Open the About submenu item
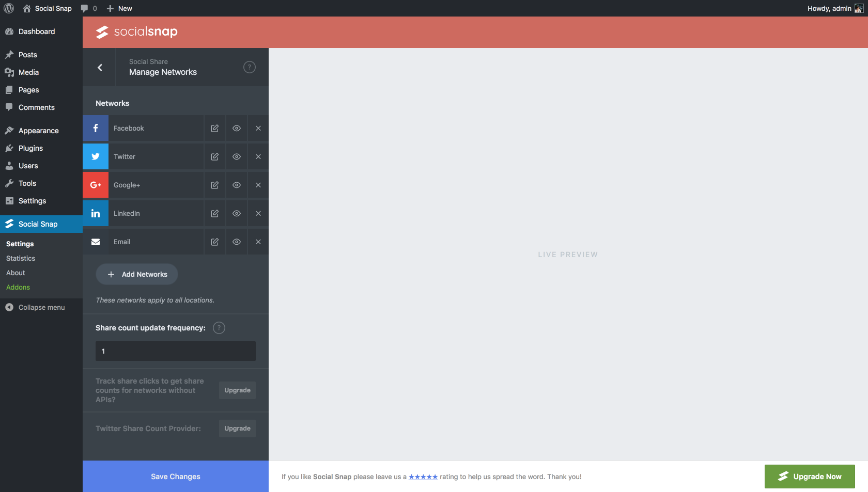 tap(16, 273)
